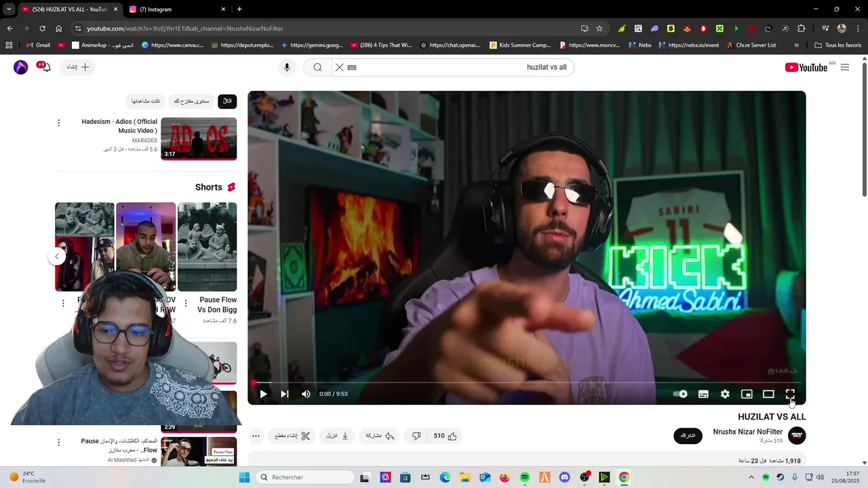
Task: Open options for Al Mashhad video
Action: 58,443
